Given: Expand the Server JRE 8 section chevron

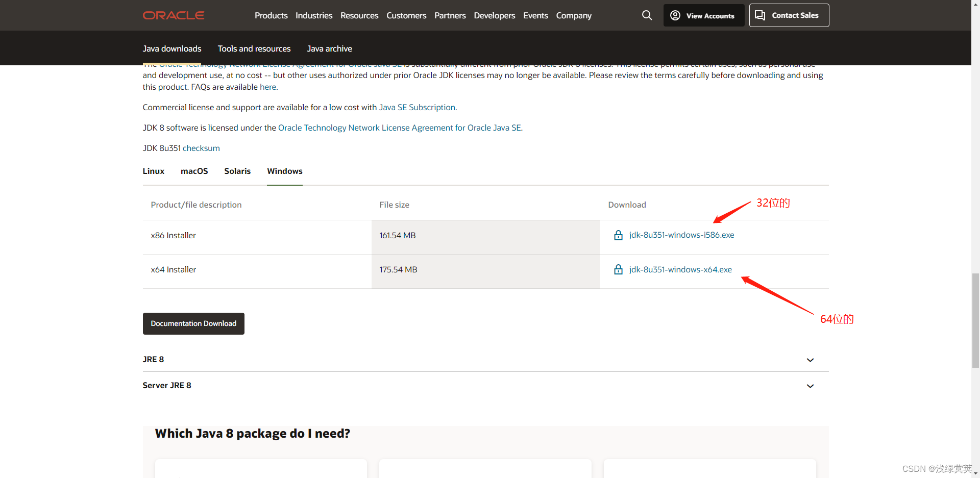Looking at the screenshot, I should pyautogui.click(x=810, y=386).
